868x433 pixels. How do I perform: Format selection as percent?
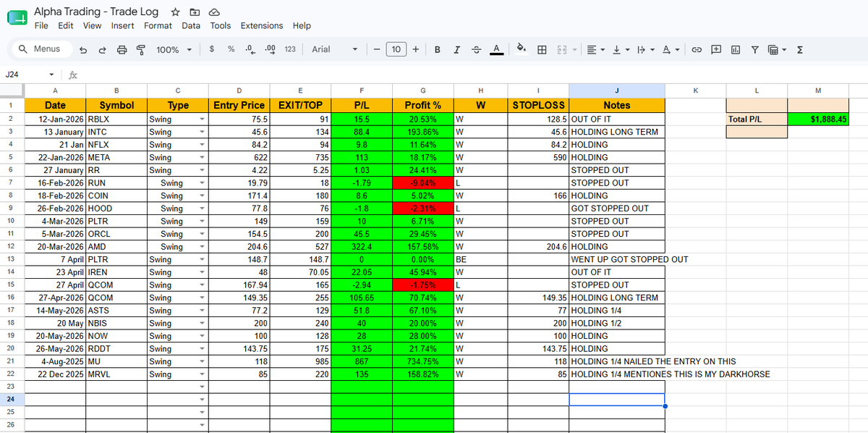click(x=231, y=49)
